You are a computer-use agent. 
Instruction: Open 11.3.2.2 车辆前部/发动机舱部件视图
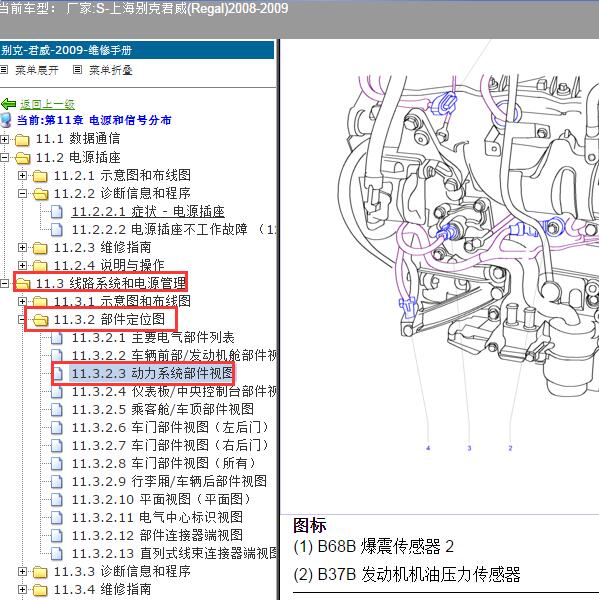(174, 355)
